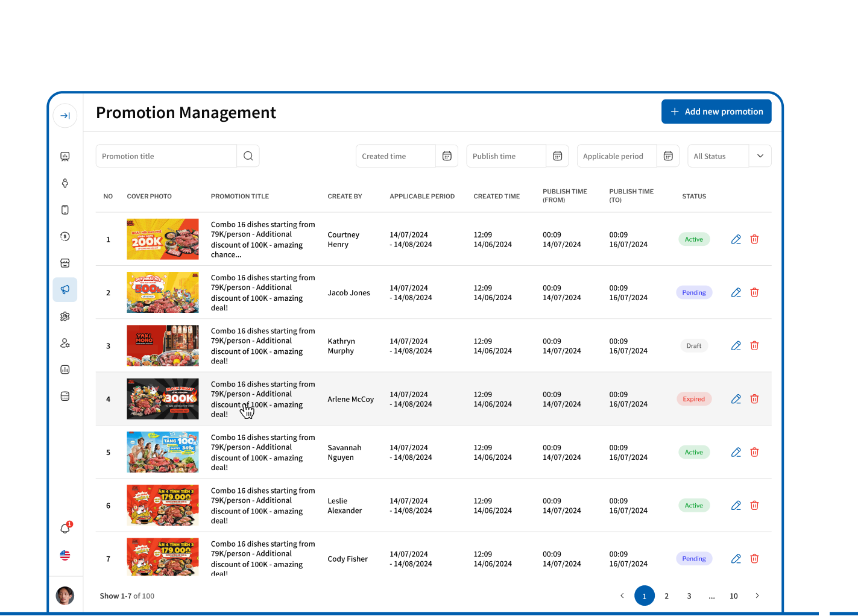Expand the sidebar with the arrow icon
The image size is (858, 616).
coord(65,116)
